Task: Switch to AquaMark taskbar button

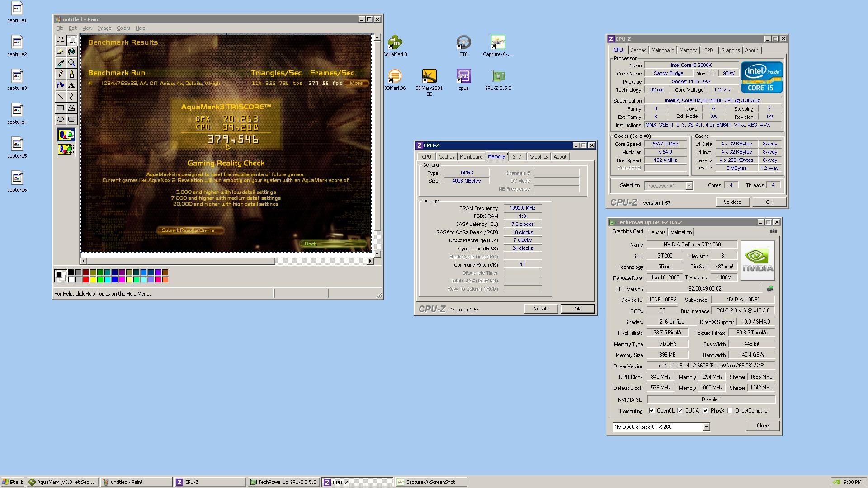Action: tap(63, 482)
